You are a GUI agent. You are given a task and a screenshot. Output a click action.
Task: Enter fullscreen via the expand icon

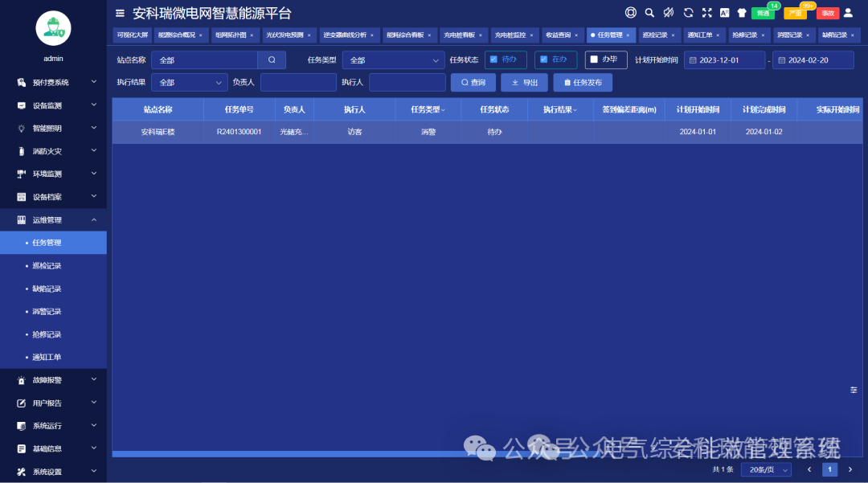706,13
